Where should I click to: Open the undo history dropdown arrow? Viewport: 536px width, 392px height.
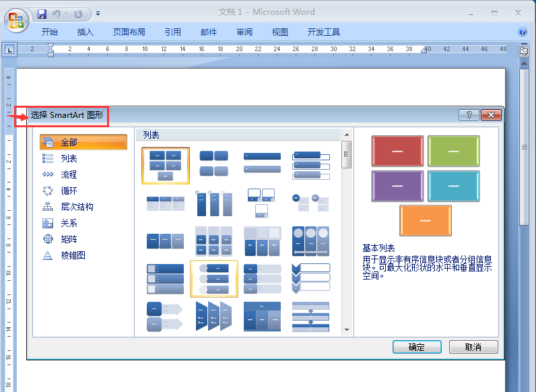66,14
